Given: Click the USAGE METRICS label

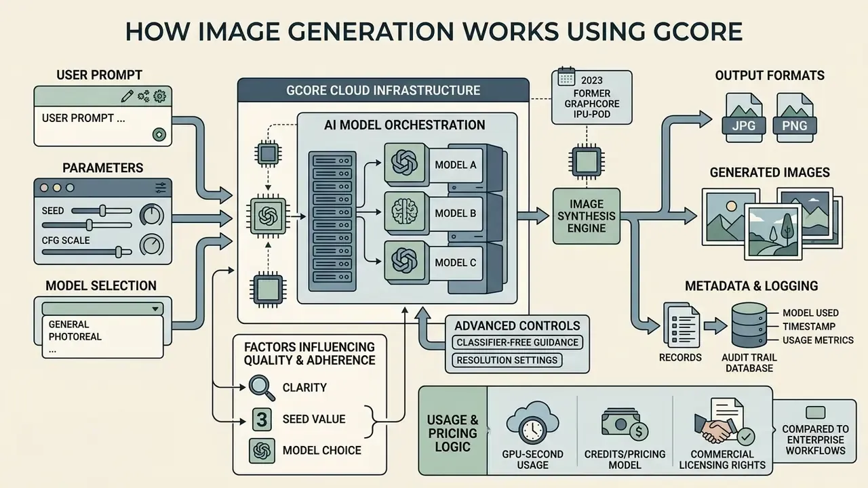Looking at the screenshot, I should tap(818, 340).
